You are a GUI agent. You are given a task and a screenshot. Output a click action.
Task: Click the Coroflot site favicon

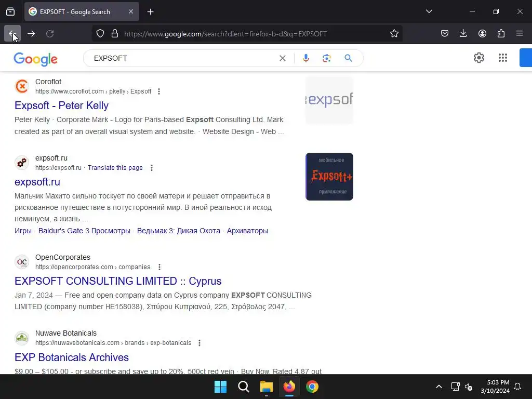point(22,86)
